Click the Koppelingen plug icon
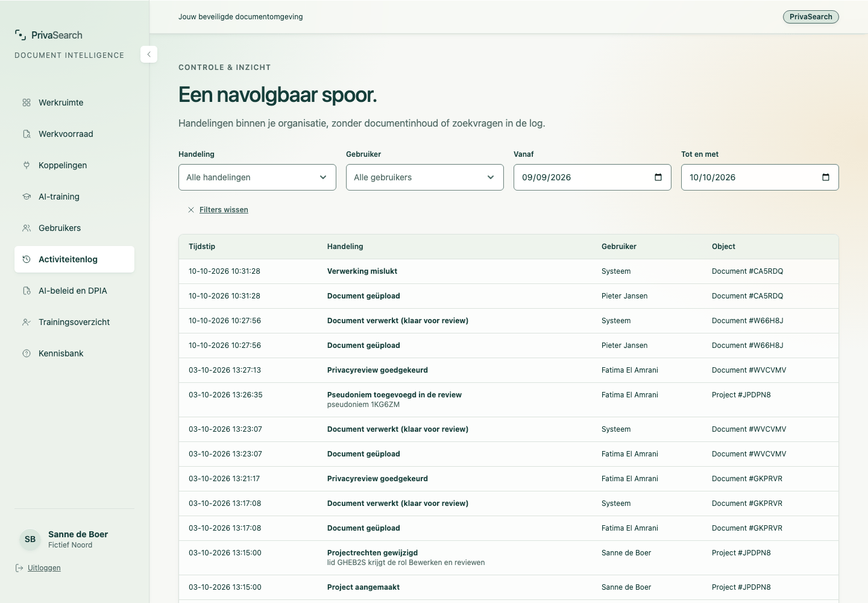This screenshot has height=603, width=868. click(27, 165)
